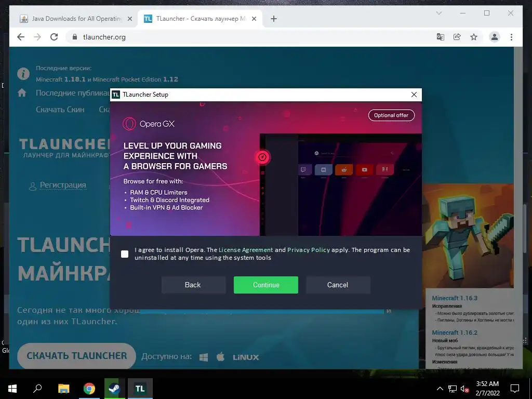Share this page icon
The image size is (532, 399).
(457, 37)
